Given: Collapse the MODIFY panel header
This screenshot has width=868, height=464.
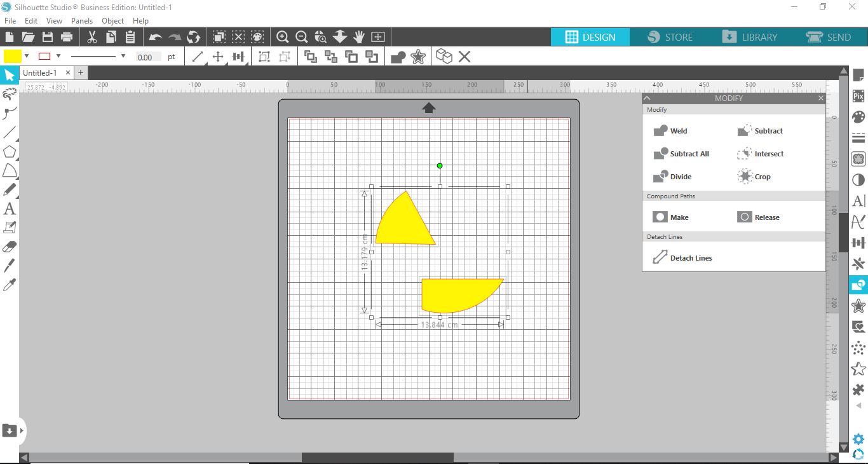Looking at the screenshot, I should [x=647, y=98].
